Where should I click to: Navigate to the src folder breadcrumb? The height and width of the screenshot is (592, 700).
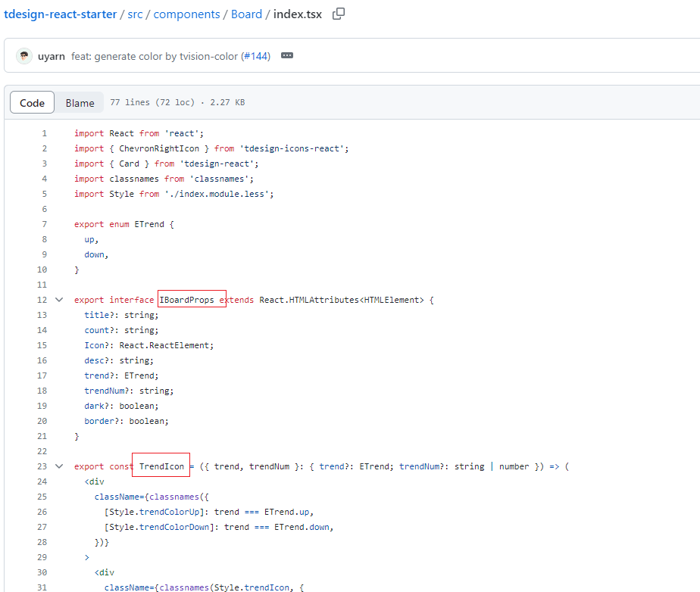tap(136, 14)
